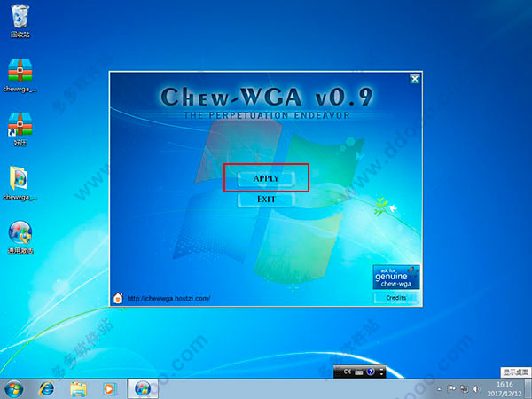The width and height of the screenshot is (532, 399).
Task: Launch Windows Media Player from the taskbar
Action: click(110, 389)
